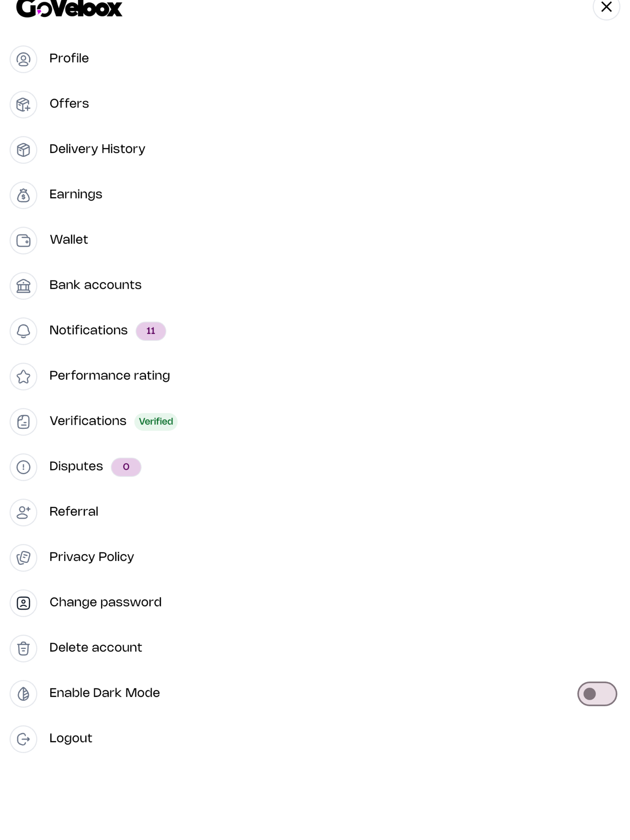The height and width of the screenshot is (840, 630).
Task: Open the Offers package-plus icon
Action: point(23,104)
